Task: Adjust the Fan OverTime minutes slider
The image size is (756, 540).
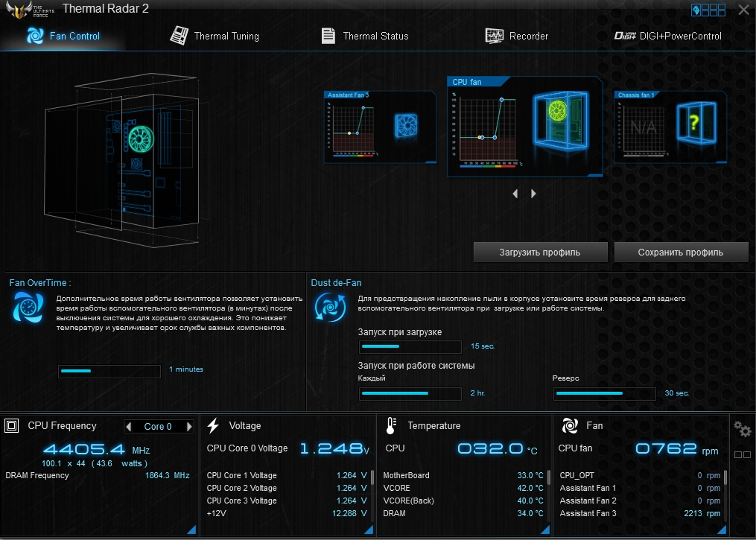Action: (109, 371)
